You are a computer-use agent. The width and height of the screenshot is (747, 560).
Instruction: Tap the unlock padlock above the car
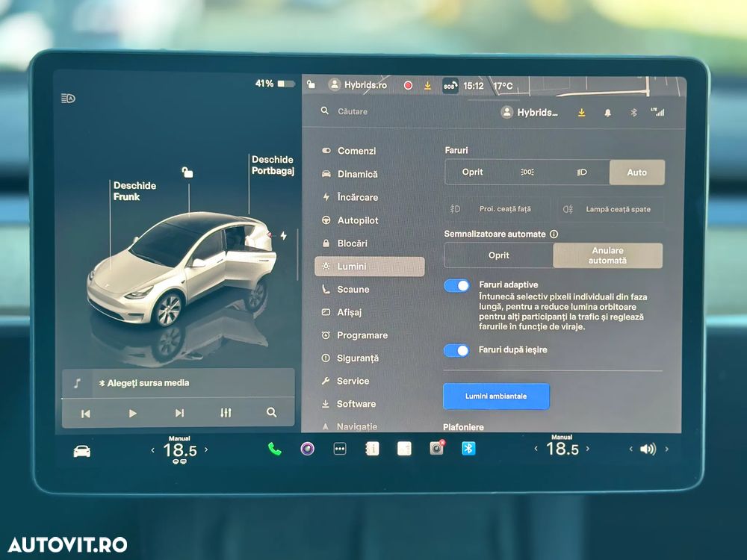pos(187,172)
